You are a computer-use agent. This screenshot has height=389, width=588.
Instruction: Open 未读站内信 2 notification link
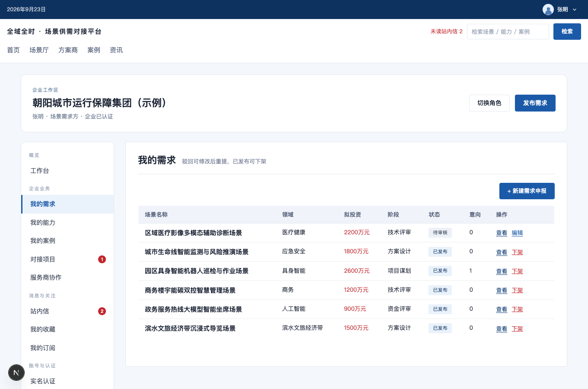tap(447, 32)
